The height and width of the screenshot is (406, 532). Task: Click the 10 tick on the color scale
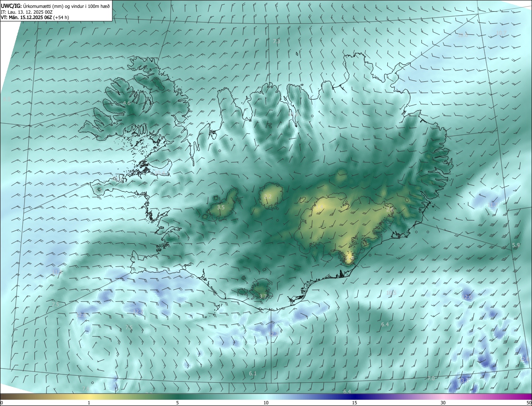[266, 403]
